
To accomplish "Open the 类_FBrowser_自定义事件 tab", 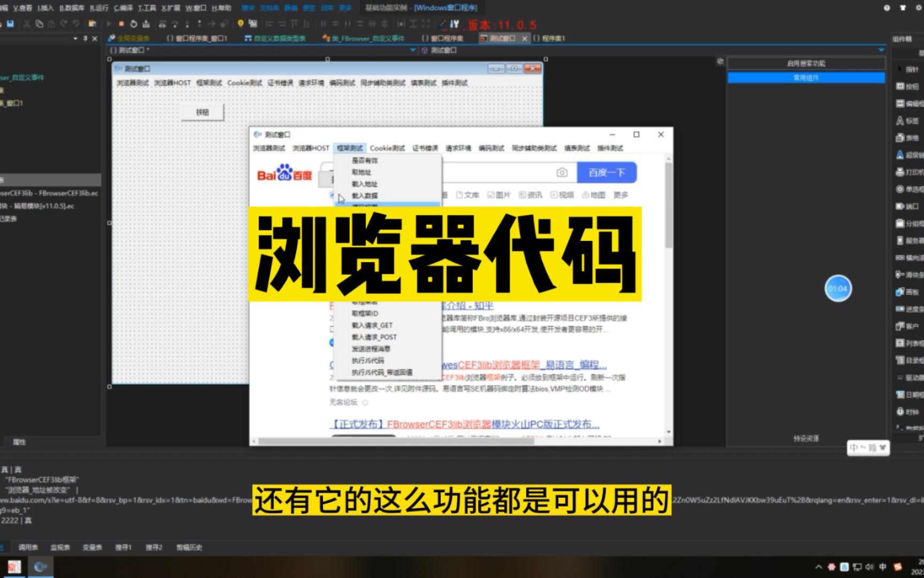I will [x=364, y=39].
